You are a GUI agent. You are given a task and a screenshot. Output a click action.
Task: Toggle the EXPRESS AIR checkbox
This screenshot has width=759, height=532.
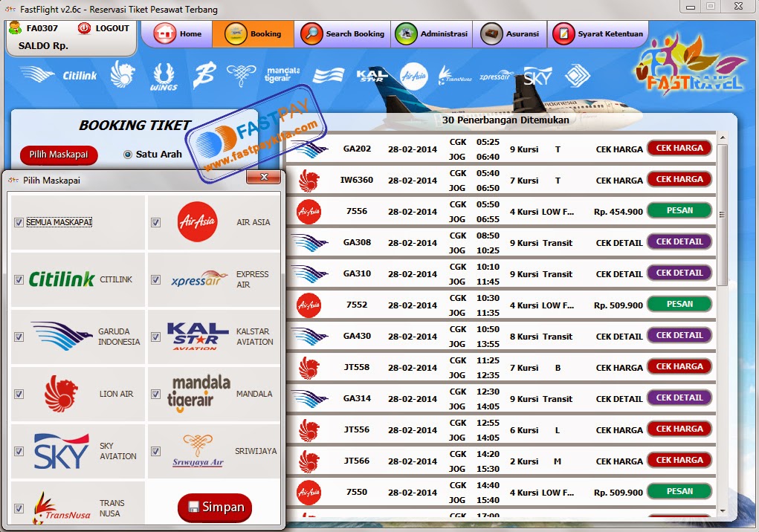click(156, 279)
